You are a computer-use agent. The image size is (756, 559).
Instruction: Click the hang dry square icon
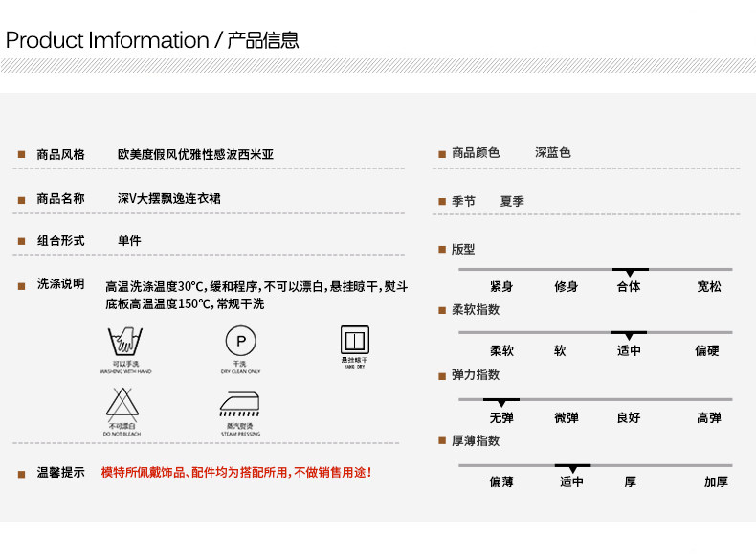tap(355, 340)
